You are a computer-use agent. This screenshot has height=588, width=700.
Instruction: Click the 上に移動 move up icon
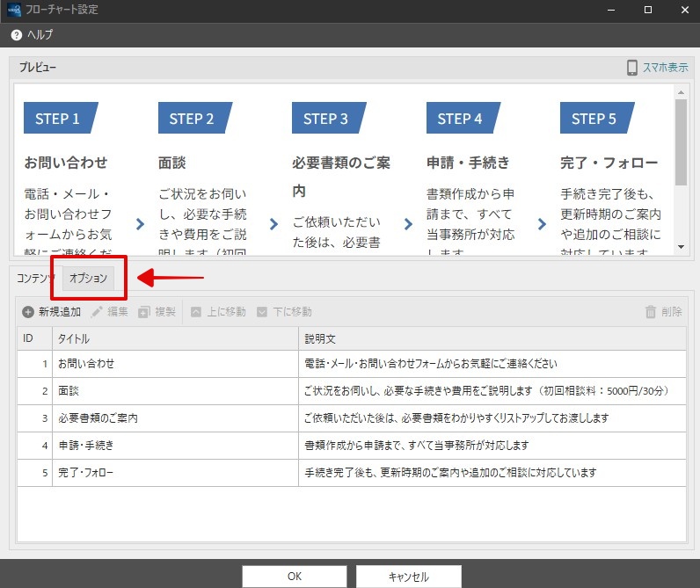pos(195,312)
